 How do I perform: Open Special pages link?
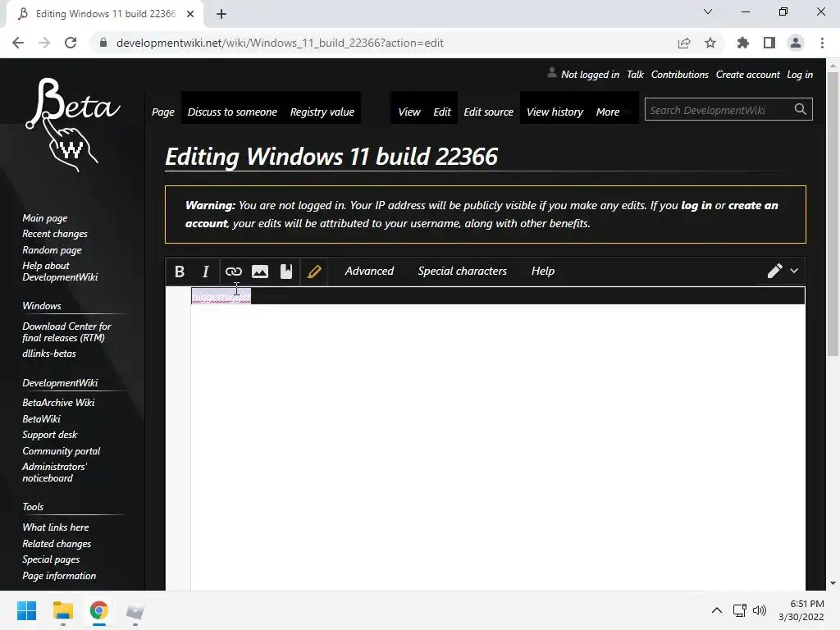[51, 559]
